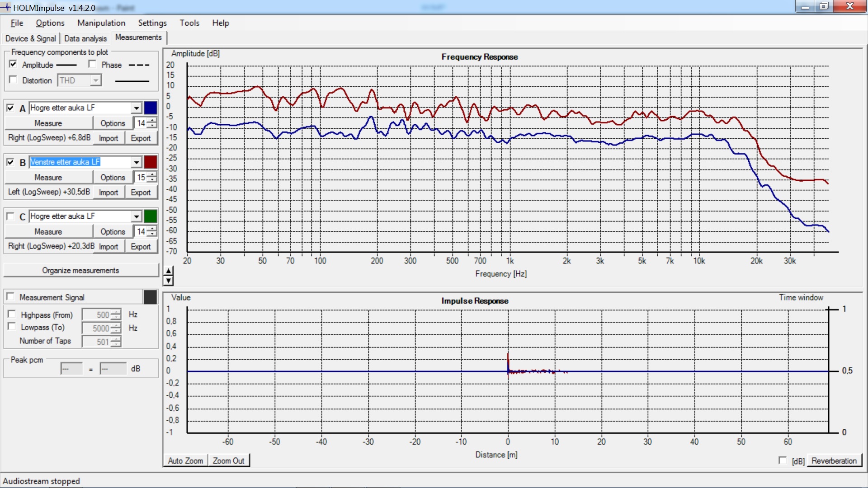Uncheck measurement A visibility checkbox

(10, 108)
